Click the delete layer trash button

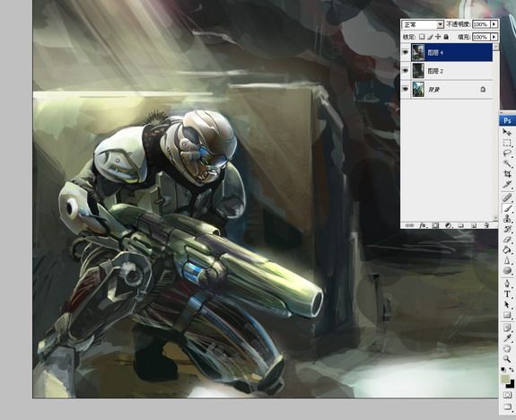[x=486, y=225]
